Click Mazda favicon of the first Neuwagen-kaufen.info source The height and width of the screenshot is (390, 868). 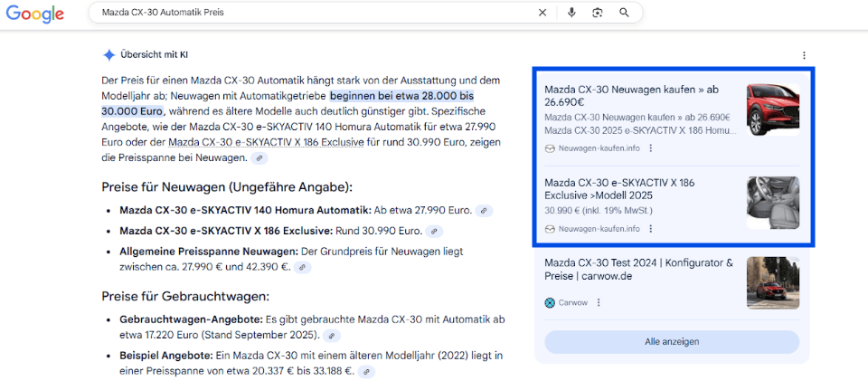550,148
